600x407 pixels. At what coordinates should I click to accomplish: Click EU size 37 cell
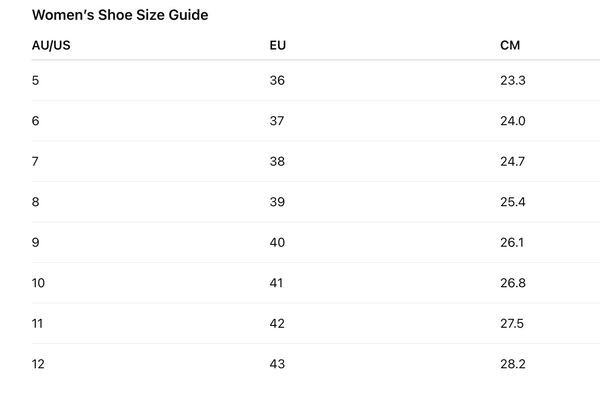click(277, 121)
